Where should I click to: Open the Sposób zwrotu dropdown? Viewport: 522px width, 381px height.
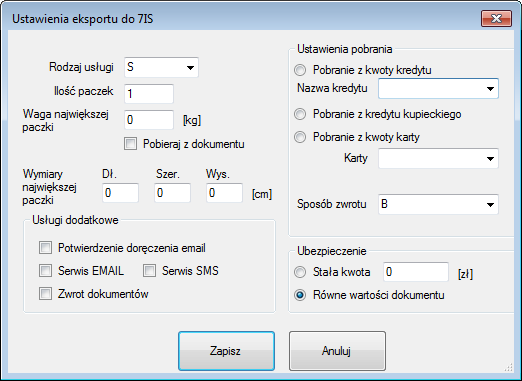click(438, 204)
